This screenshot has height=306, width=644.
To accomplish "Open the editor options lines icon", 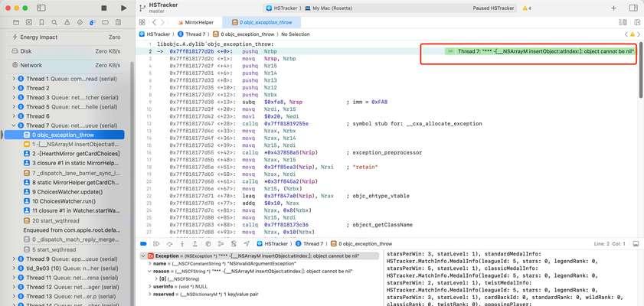I will [623, 22].
